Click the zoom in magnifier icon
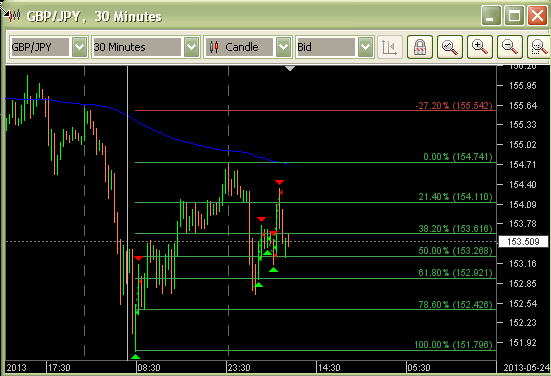The image size is (551, 376). [x=480, y=47]
